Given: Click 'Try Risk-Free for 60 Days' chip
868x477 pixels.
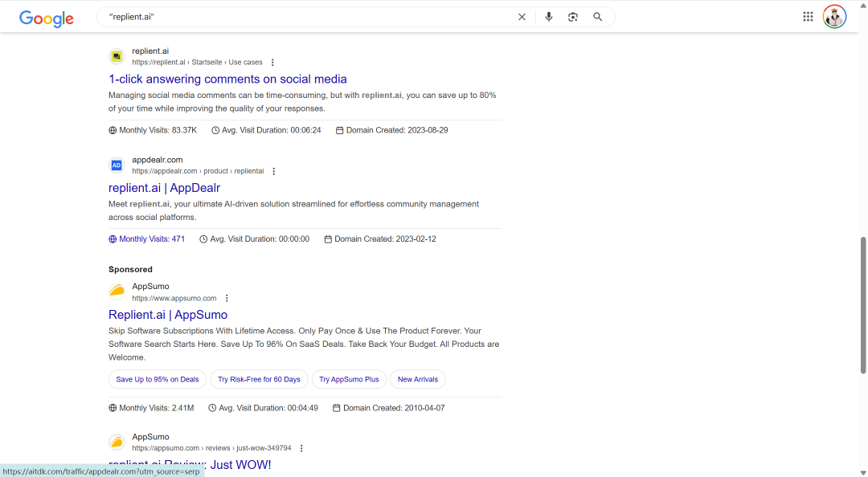Looking at the screenshot, I should tap(259, 380).
